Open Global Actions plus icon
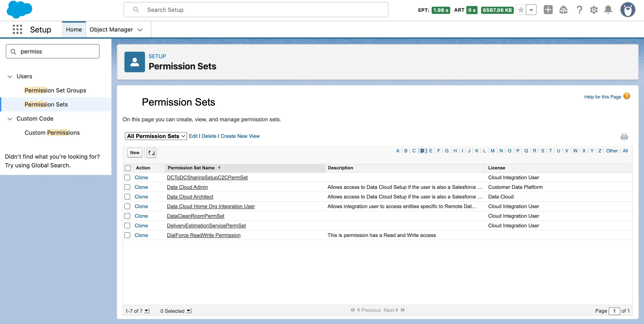Viewport: 644px width, 324px height. pos(548,10)
